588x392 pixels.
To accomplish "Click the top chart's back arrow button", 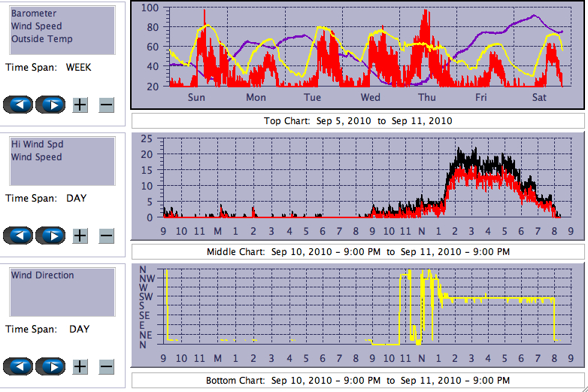I will point(18,105).
